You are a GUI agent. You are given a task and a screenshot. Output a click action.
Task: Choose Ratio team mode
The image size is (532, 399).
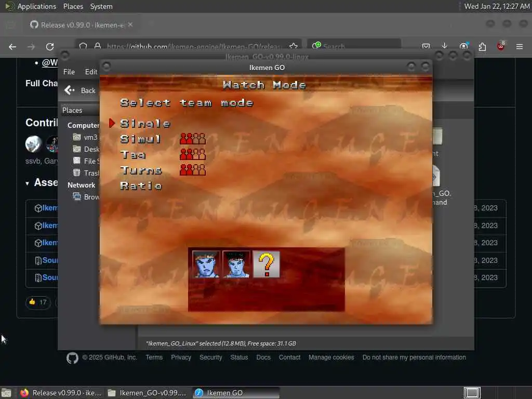(x=141, y=185)
